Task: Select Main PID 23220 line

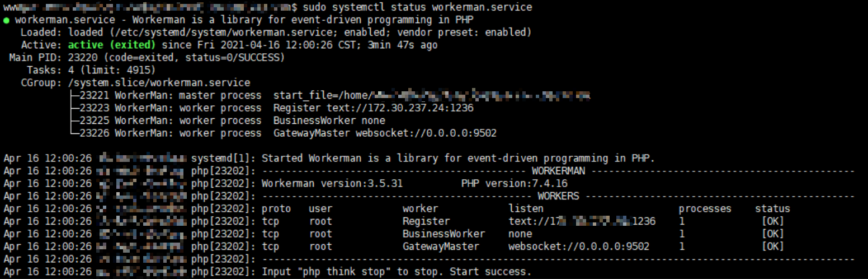Action: (x=147, y=58)
